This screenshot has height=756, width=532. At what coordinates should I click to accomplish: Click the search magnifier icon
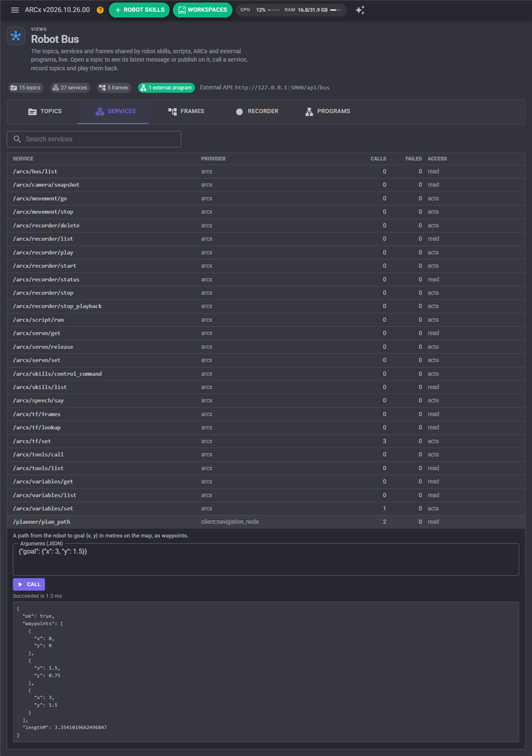pos(17,139)
